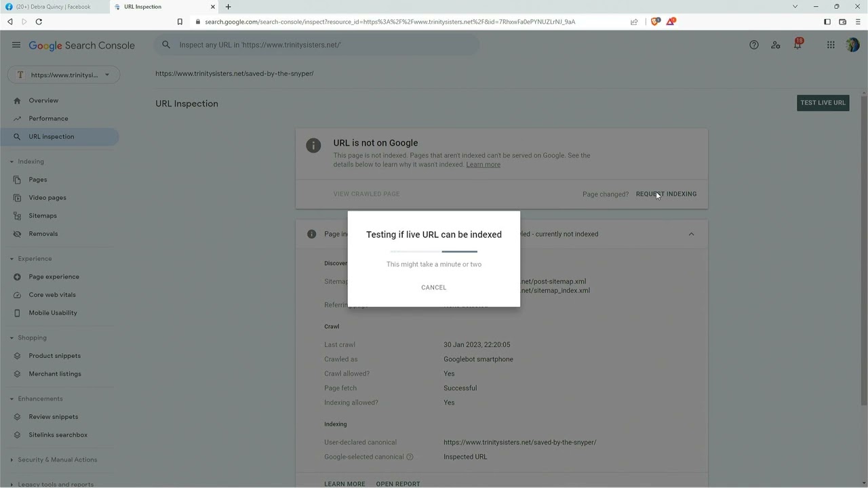This screenshot has height=488, width=868.
Task: Click the testing progress bar
Action: 434,251
